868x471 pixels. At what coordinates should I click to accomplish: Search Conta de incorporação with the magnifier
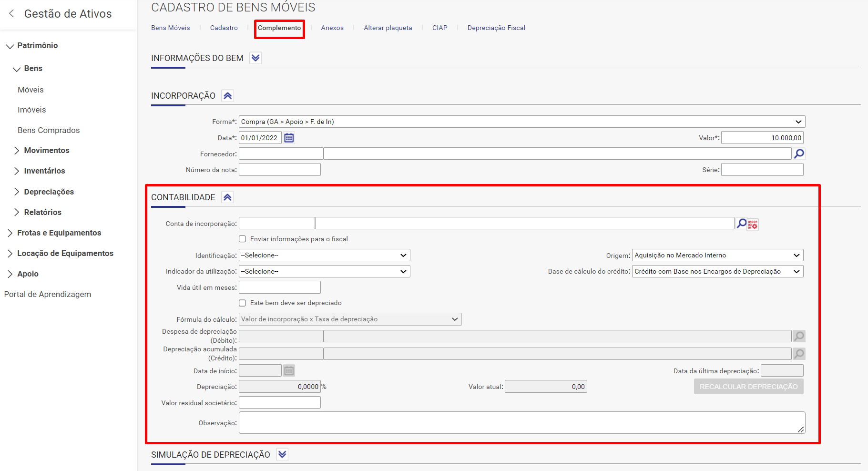tap(741, 223)
